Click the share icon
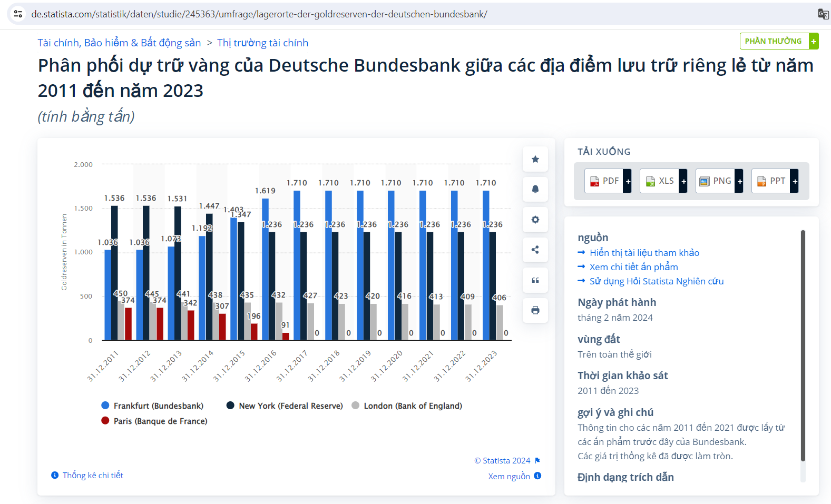The height and width of the screenshot is (504, 831). point(535,250)
